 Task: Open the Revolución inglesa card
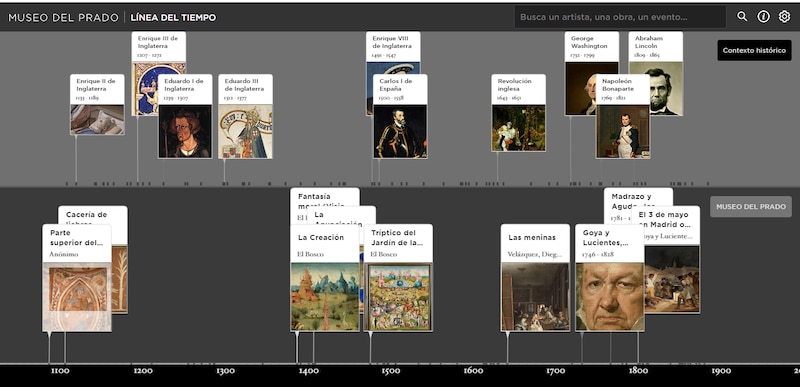pyautogui.click(x=518, y=113)
